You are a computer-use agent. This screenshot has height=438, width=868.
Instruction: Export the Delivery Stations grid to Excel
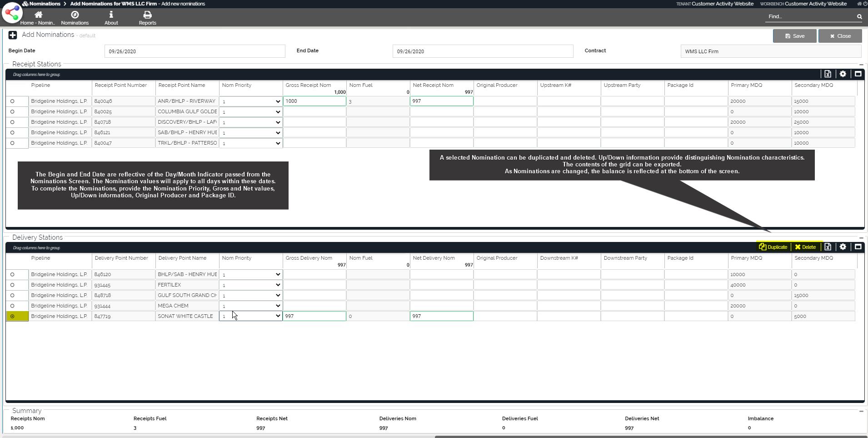click(828, 247)
